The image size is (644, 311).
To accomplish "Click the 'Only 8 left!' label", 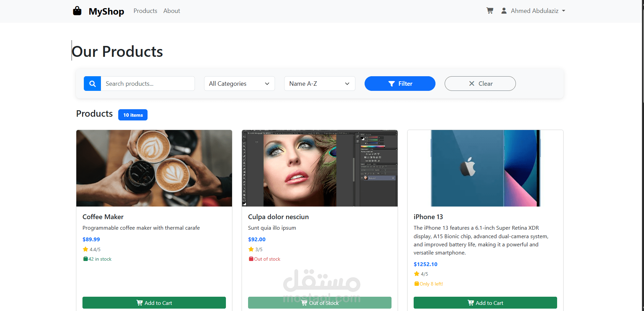I will click(x=431, y=284).
